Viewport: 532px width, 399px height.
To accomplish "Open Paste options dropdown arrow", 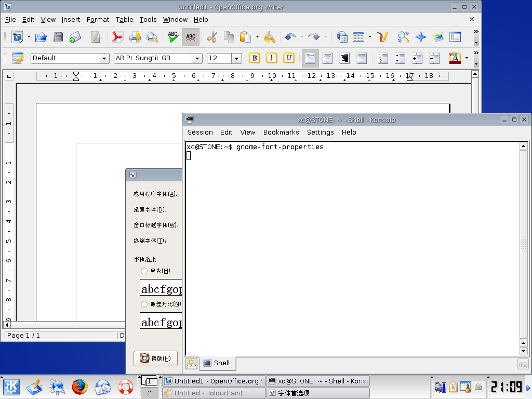I will 257,37.
